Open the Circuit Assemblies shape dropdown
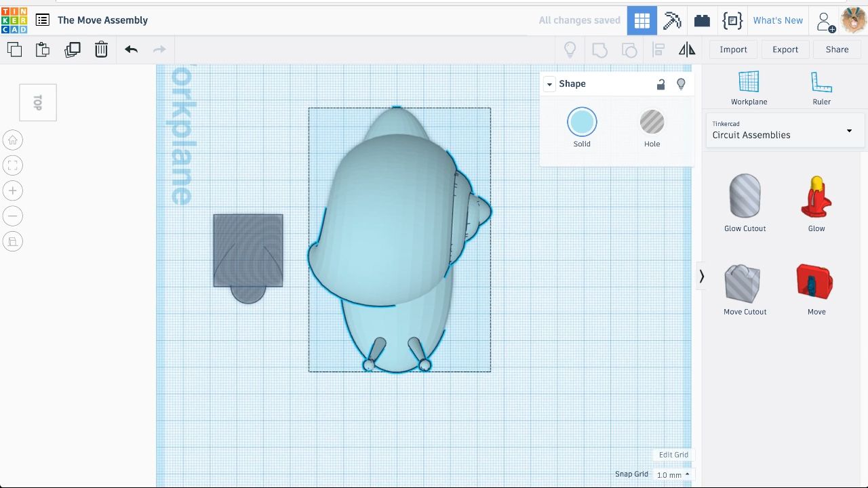 (785, 130)
